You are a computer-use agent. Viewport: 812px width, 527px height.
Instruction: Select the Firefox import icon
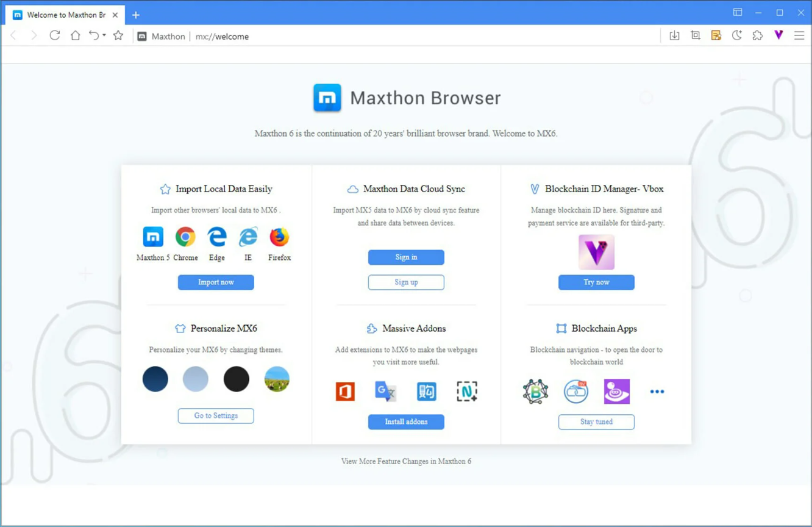[279, 236]
